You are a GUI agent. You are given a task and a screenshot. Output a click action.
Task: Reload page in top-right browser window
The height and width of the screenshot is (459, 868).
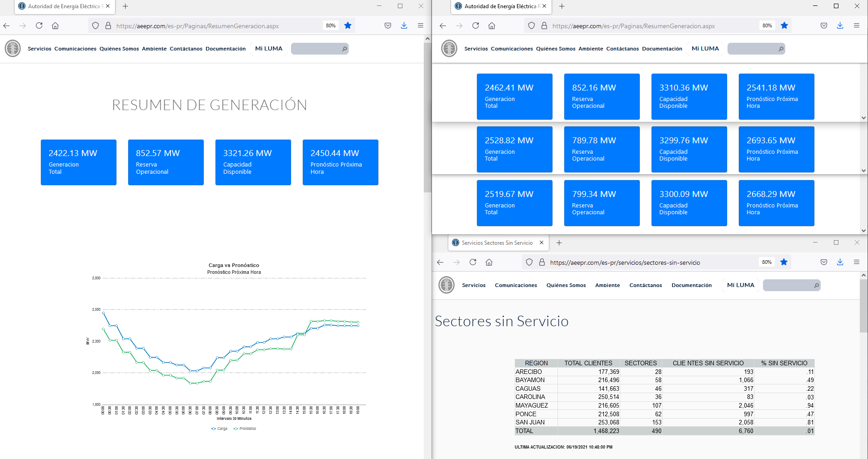[x=476, y=25]
